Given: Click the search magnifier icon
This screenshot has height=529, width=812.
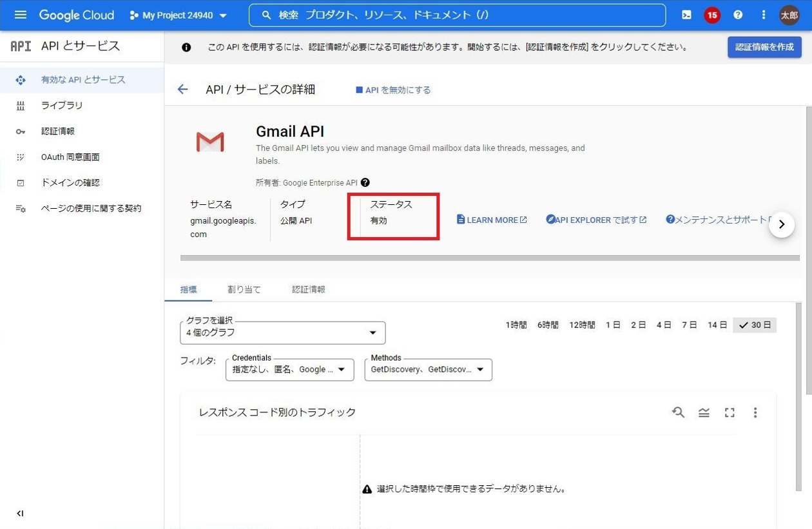Looking at the screenshot, I should [x=265, y=15].
